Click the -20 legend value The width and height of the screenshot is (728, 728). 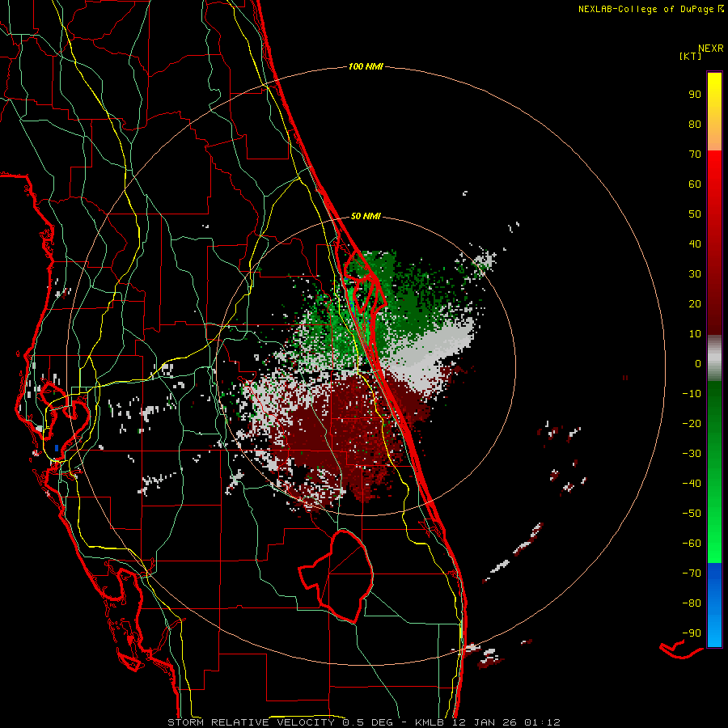692,423
